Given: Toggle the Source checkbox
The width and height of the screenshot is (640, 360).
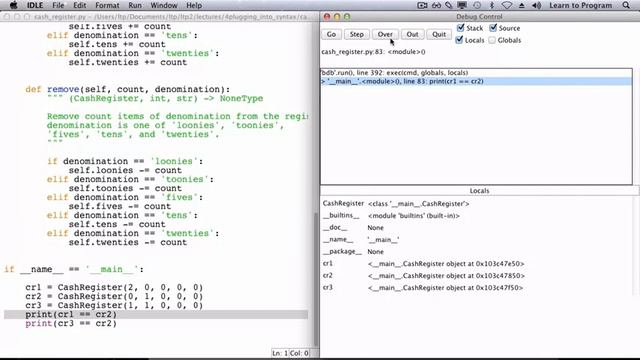Looking at the screenshot, I should (493, 28).
